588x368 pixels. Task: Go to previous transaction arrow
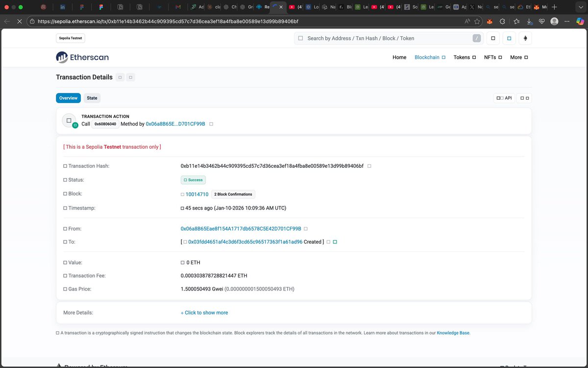click(121, 77)
